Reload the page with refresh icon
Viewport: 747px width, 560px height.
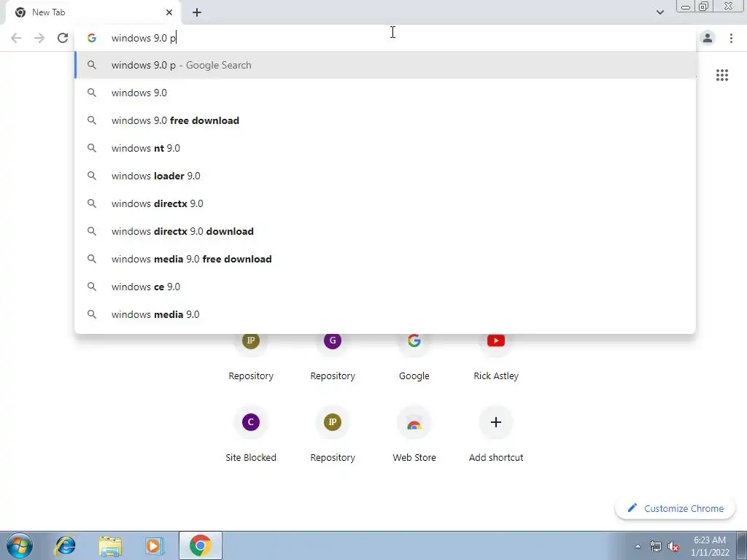coord(63,38)
